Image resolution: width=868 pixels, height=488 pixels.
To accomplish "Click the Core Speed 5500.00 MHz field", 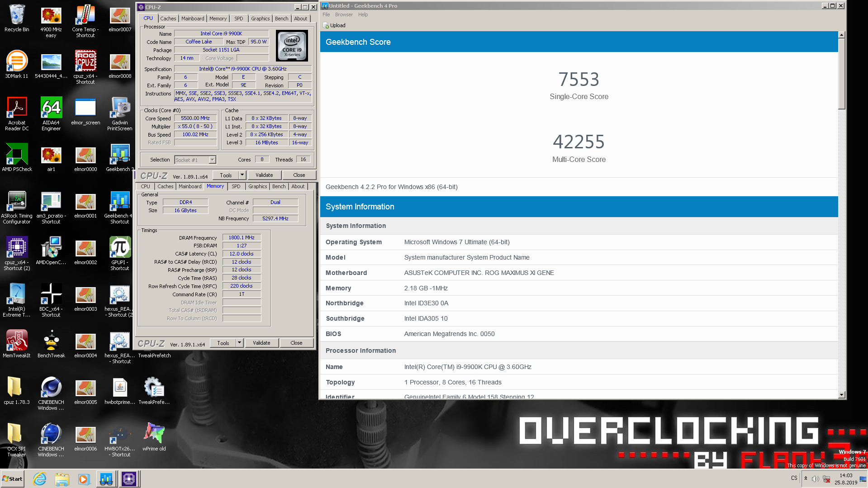I will [x=195, y=118].
